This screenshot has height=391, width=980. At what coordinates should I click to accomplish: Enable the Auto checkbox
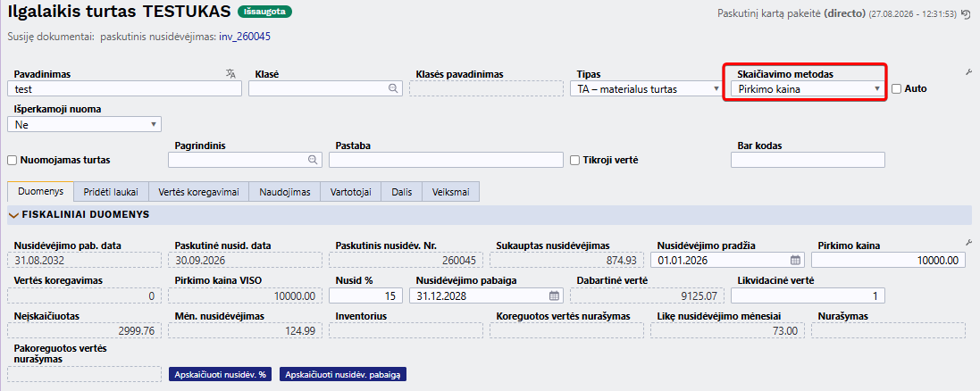(x=896, y=88)
